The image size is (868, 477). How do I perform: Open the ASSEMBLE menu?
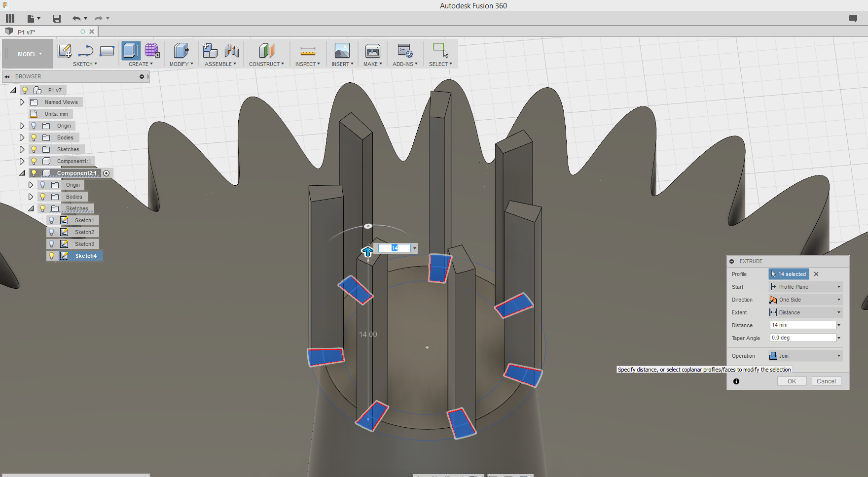click(x=220, y=64)
